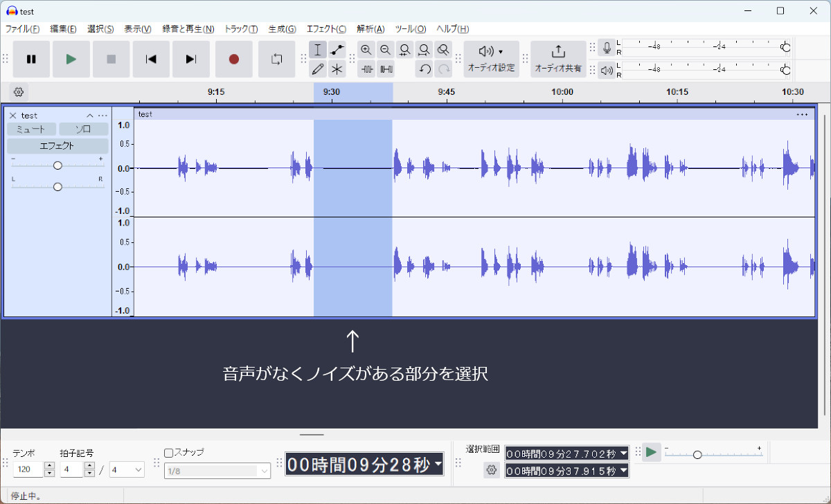Solo the test track

[x=82, y=129]
